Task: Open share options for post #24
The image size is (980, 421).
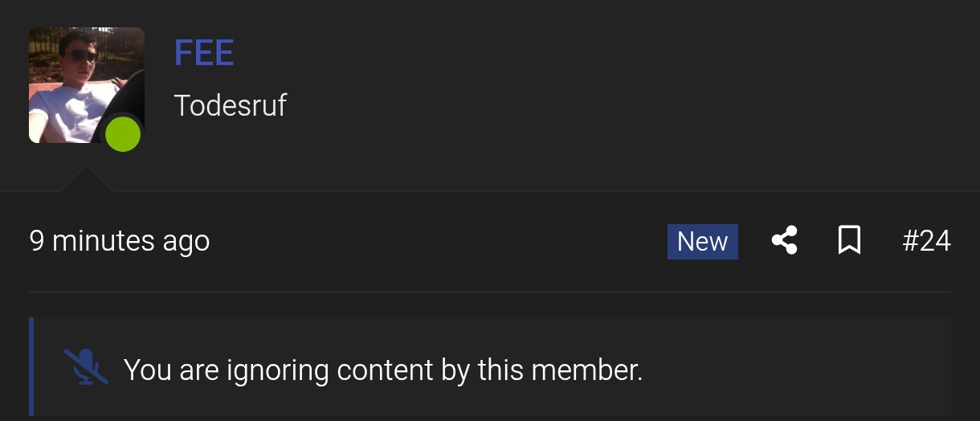Action: [784, 241]
